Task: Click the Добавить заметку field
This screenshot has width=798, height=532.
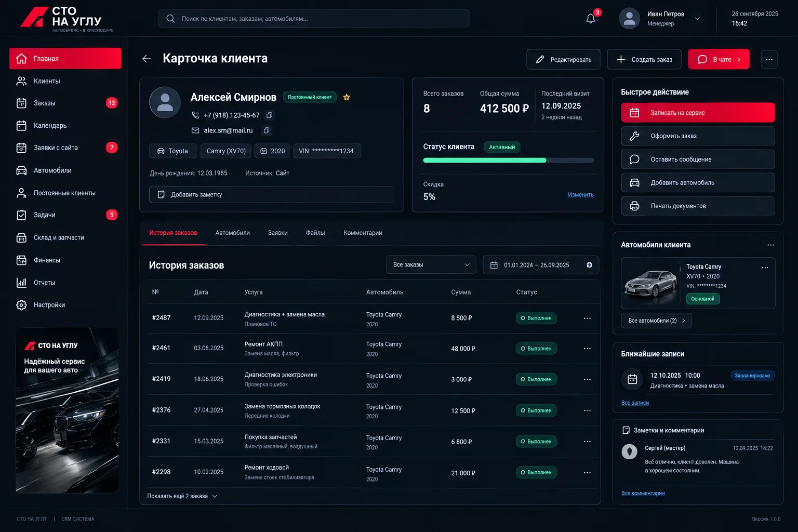Action: pos(271,194)
